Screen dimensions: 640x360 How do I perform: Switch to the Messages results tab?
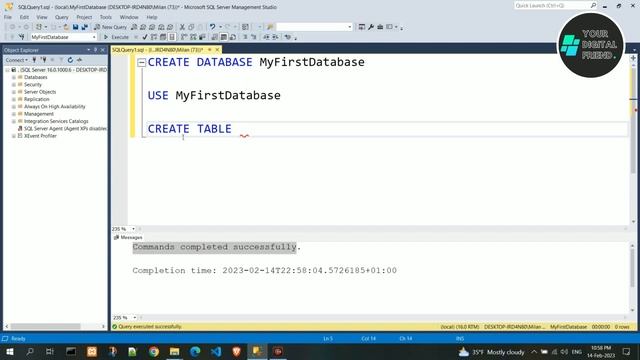128,237
